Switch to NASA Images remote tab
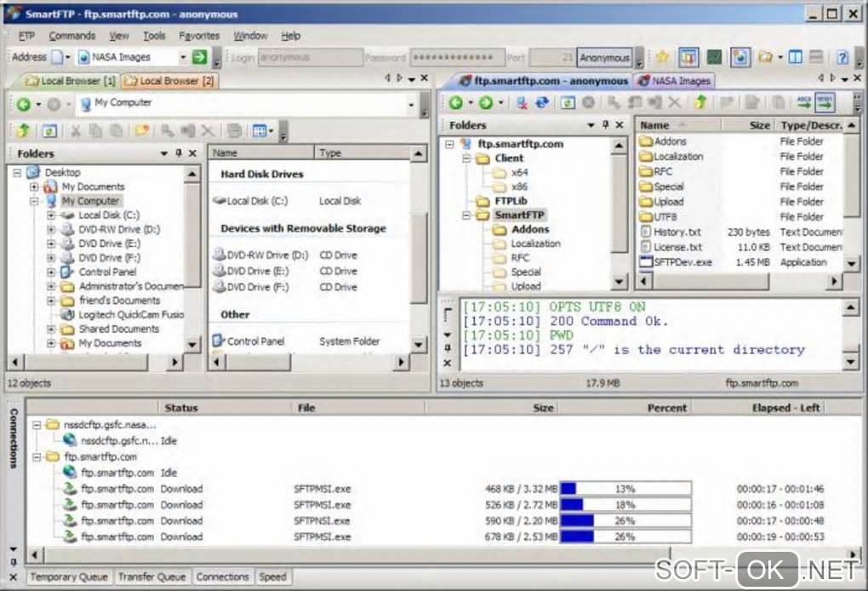This screenshot has width=868, height=591. 674,81
